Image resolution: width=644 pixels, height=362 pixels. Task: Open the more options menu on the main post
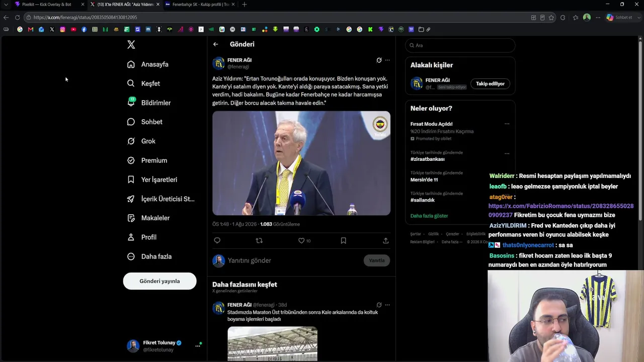point(387,60)
